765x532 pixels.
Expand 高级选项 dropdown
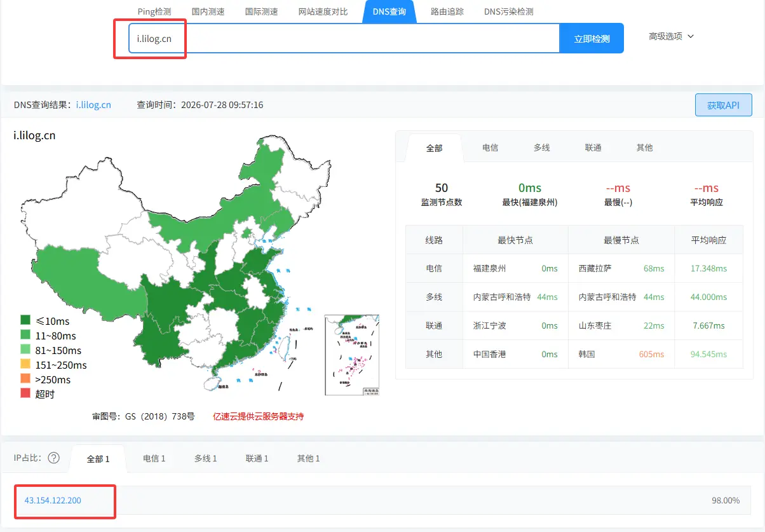pos(671,36)
